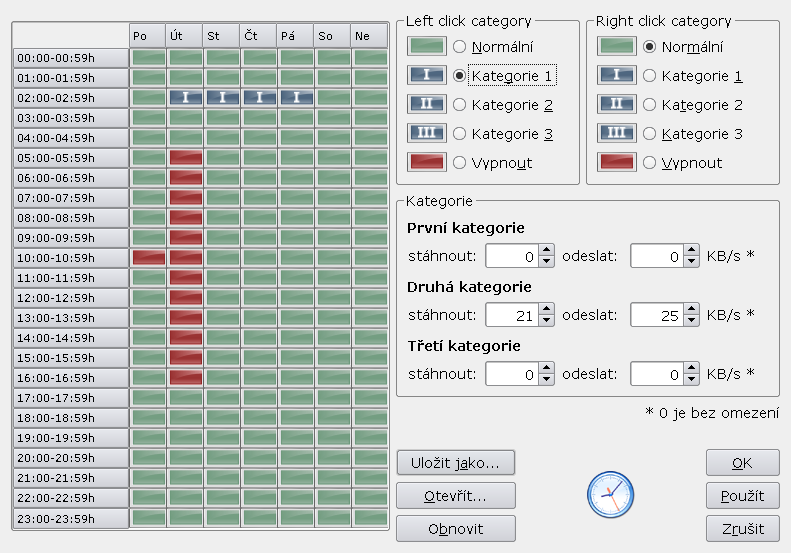Click Druhá kategorie stáhnout field showing 21
The width and height of the screenshot is (791, 553).
[513, 315]
